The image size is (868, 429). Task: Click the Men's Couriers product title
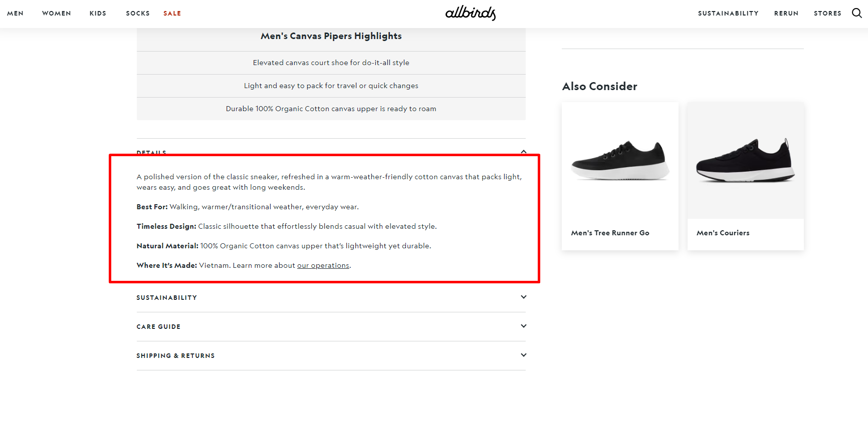pos(723,233)
